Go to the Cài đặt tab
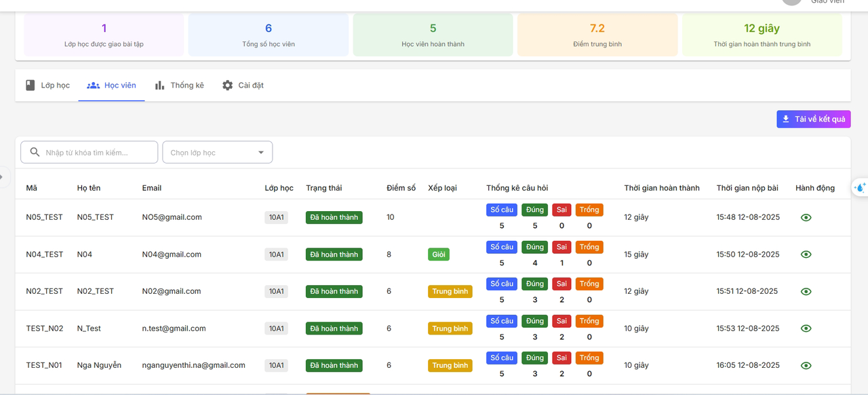 (243, 86)
